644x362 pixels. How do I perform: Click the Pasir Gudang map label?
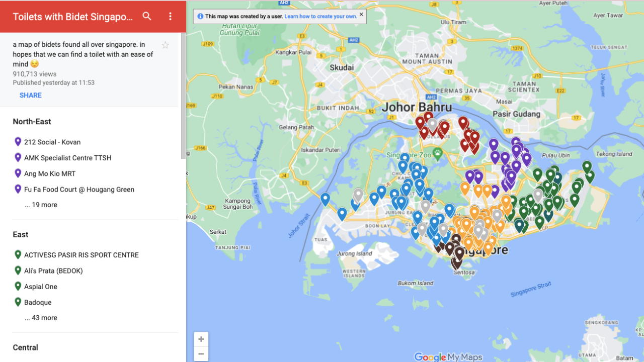coord(516,114)
